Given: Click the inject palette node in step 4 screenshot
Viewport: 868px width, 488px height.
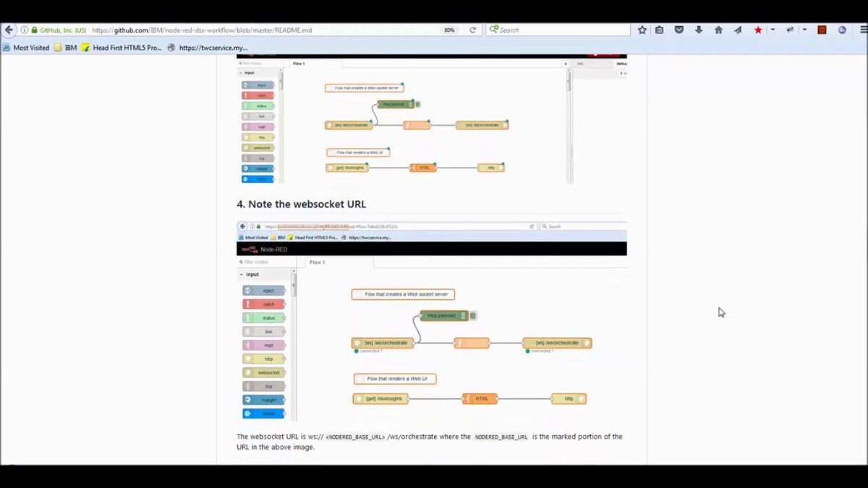Looking at the screenshot, I should point(264,291).
